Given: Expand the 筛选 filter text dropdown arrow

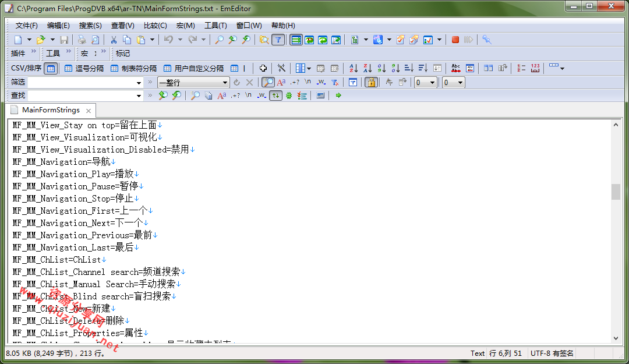Looking at the screenshot, I should click(139, 83).
